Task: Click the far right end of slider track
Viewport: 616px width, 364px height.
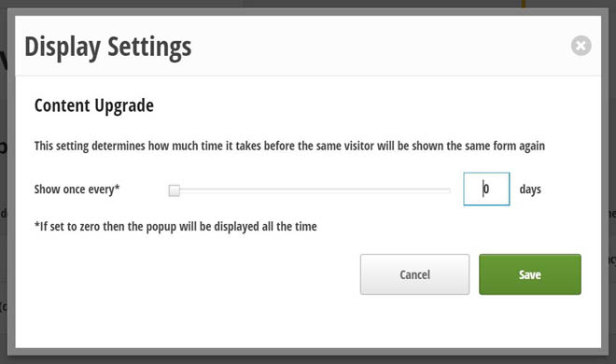Action: [x=449, y=190]
